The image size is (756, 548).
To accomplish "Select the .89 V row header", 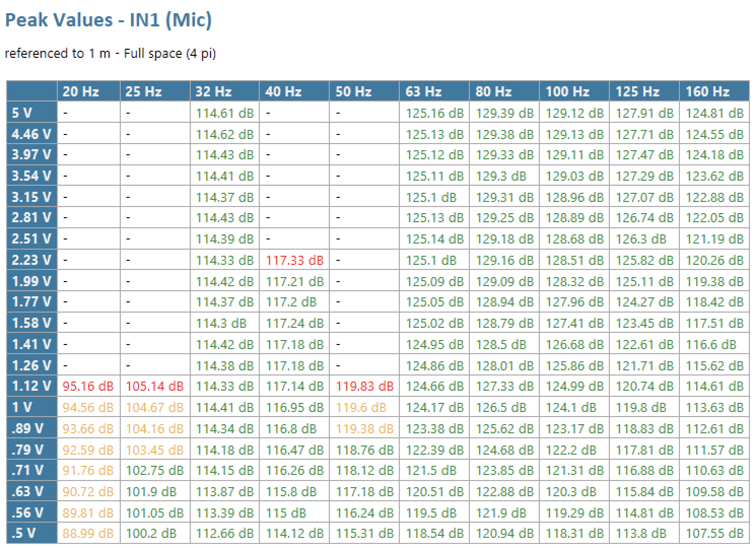I will pyautogui.click(x=31, y=428).
